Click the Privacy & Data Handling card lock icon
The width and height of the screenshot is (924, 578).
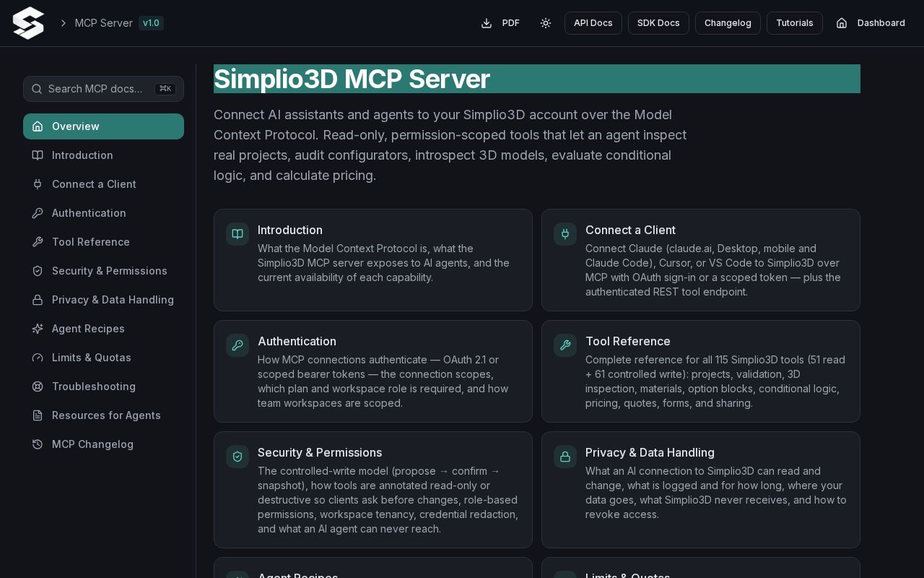click(565, 457)
